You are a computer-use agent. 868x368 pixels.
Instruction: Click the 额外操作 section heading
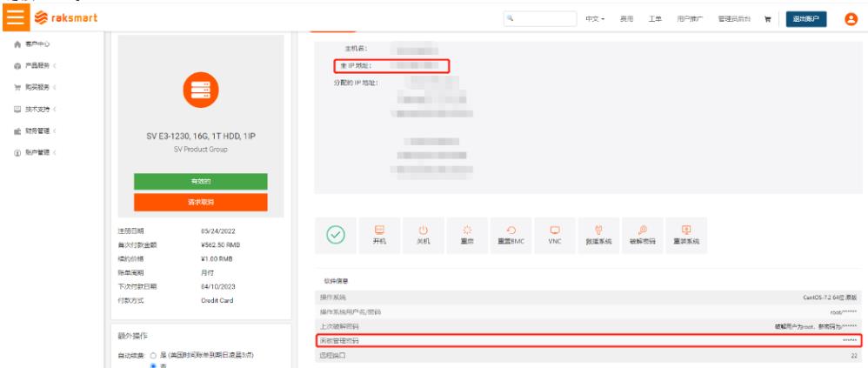coord(133,336)
